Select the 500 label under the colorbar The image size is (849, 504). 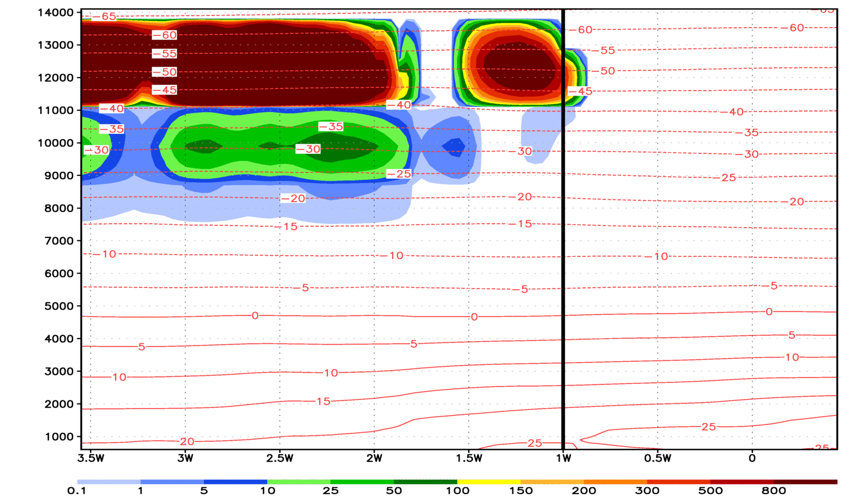point(710,491)
